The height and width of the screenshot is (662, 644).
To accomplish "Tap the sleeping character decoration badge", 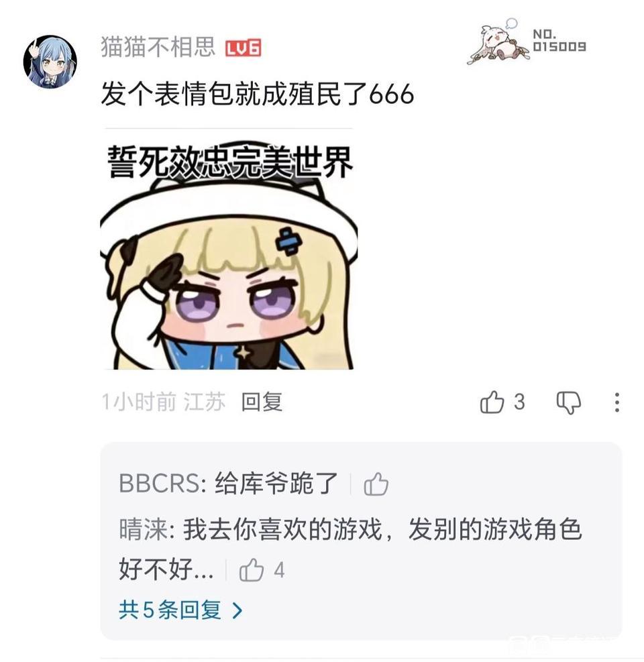I will point(498,42).
